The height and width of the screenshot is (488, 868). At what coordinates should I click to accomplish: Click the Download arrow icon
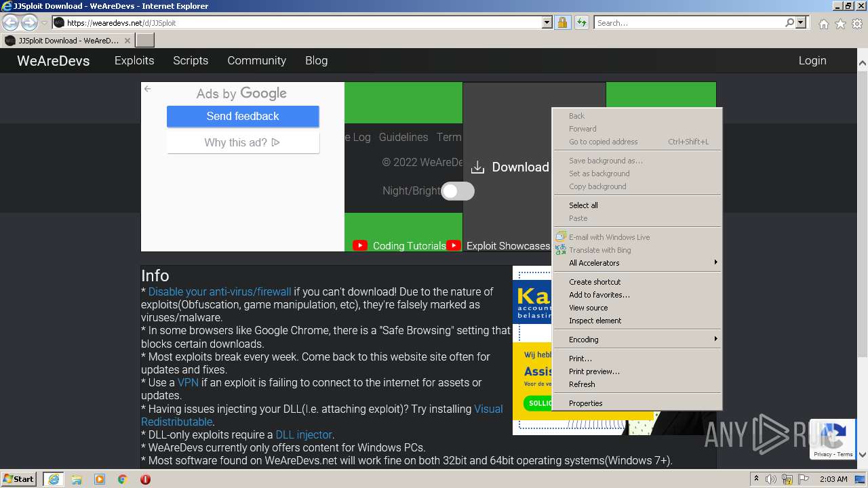[x=477, y=167]
